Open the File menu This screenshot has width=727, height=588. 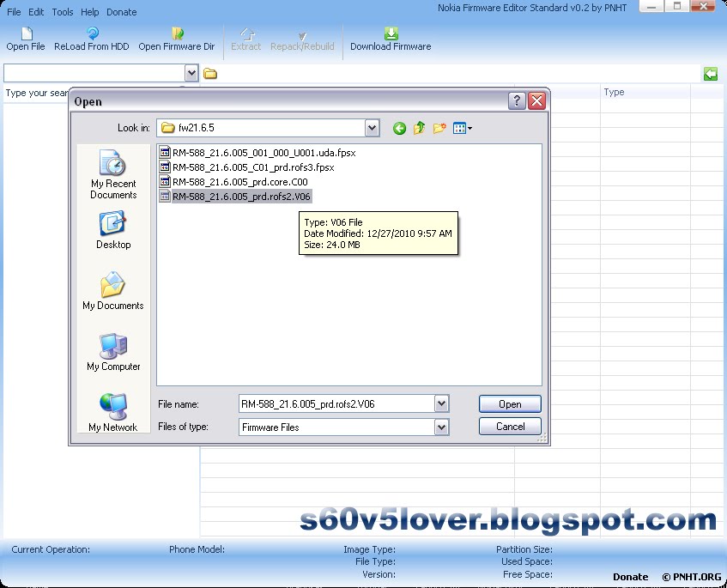tap(14, 12)
